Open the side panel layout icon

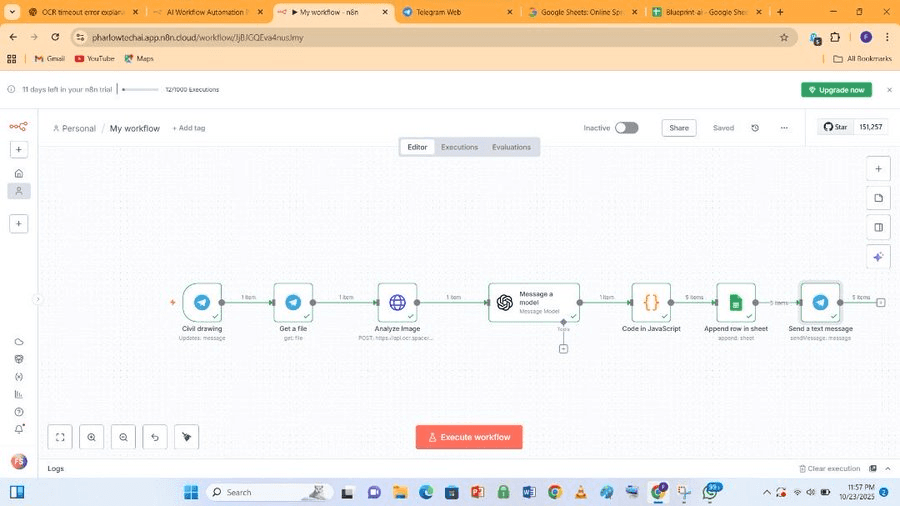[878, 227]
